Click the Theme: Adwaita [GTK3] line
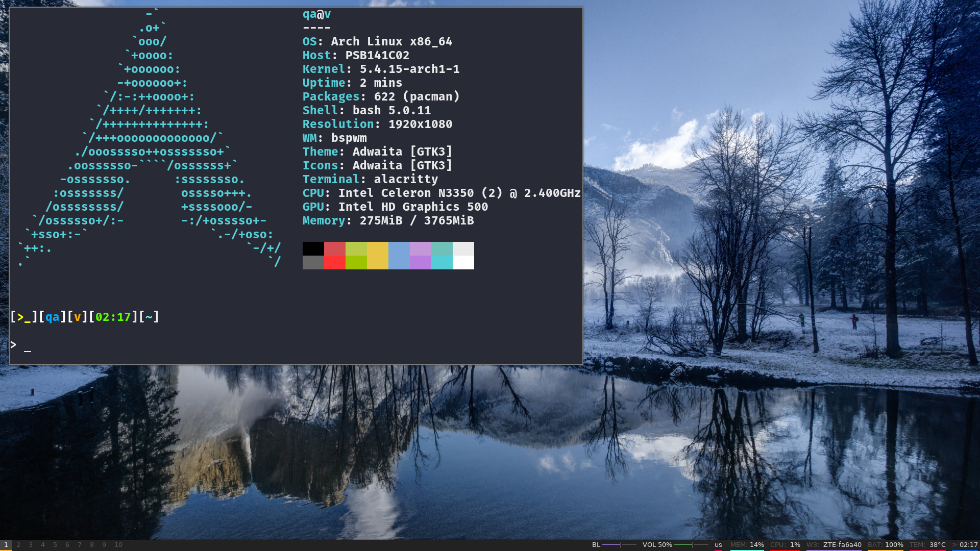 tap(377, 152)
